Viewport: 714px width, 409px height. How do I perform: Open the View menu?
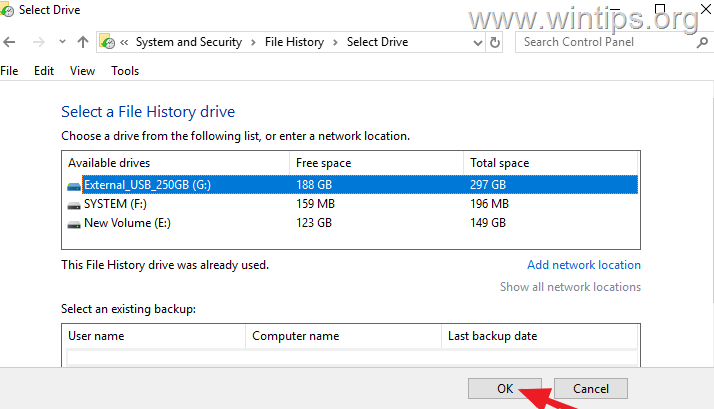click(x=82, y=71)
